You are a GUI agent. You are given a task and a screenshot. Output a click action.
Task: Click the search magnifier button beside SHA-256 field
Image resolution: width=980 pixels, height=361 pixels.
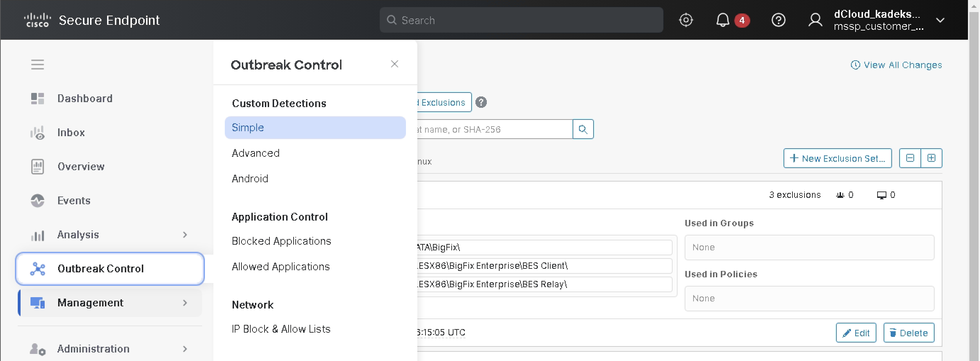tap(583, 129)
